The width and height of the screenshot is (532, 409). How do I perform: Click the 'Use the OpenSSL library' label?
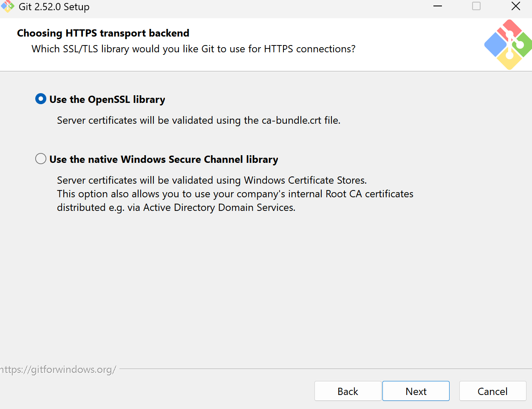107,99
